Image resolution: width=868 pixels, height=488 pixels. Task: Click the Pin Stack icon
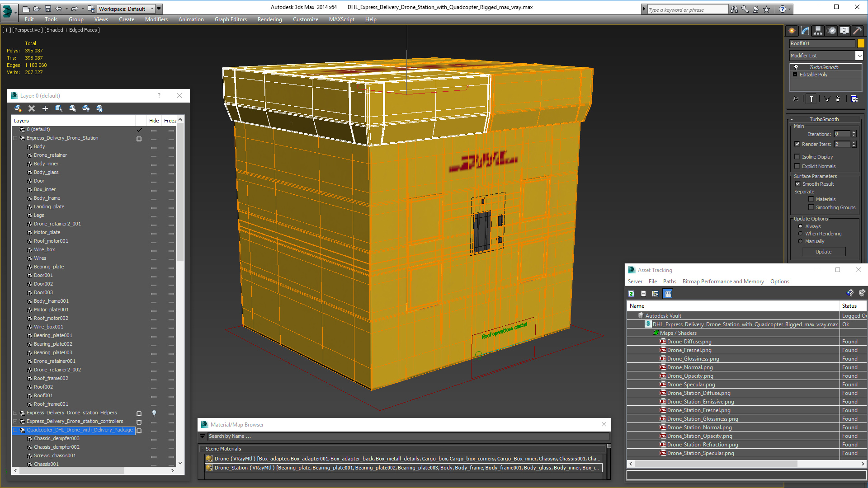point(796,99)
